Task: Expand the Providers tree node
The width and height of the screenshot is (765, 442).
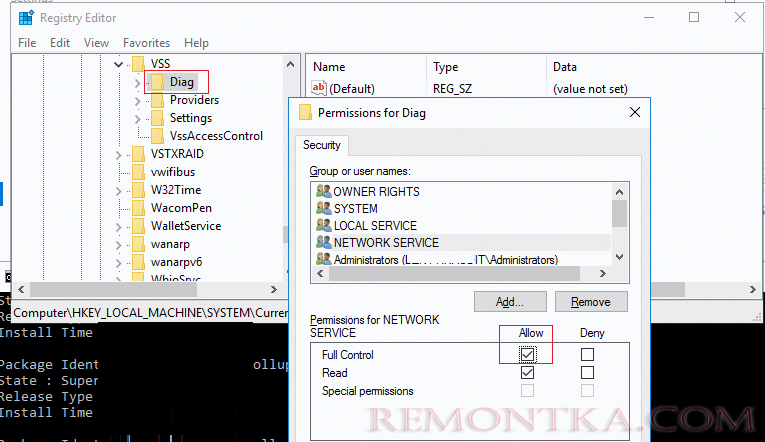Action: (138, 101)
